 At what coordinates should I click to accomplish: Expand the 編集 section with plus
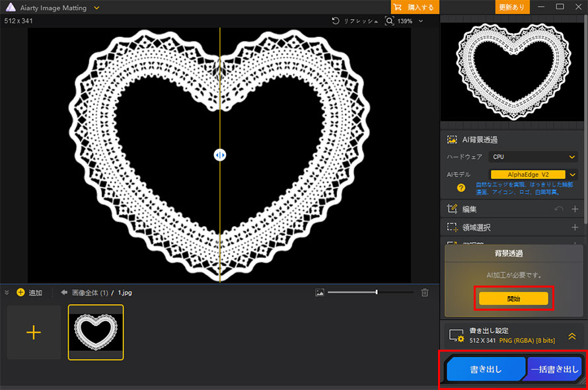[575, 209]
